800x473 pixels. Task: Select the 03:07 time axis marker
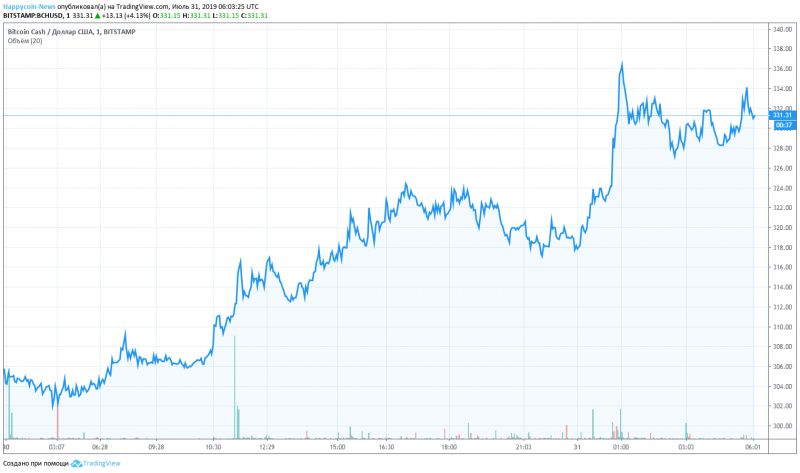pyautogui.click(x=57, y=447)
